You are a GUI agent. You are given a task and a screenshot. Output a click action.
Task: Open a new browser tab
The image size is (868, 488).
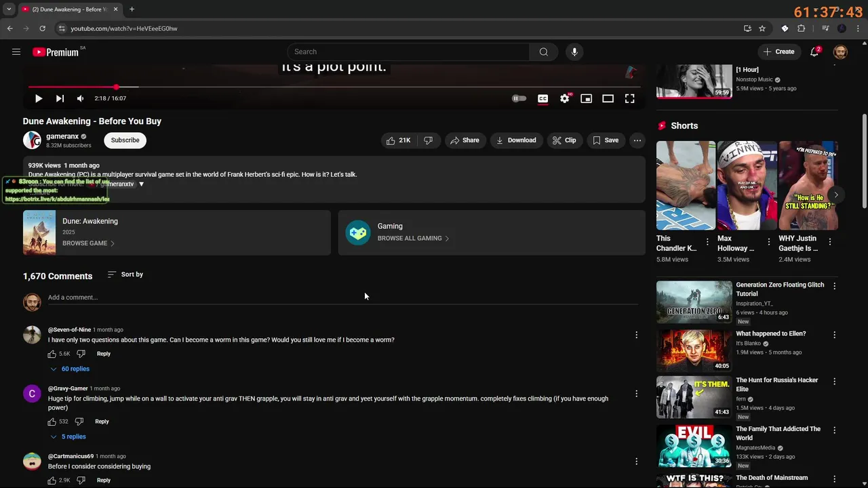(132, 9)
